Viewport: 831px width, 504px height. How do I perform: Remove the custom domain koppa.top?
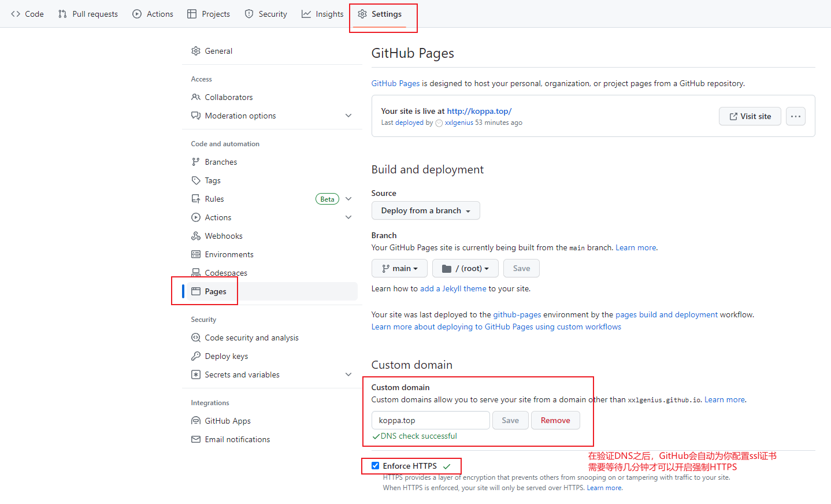(555, 420)
